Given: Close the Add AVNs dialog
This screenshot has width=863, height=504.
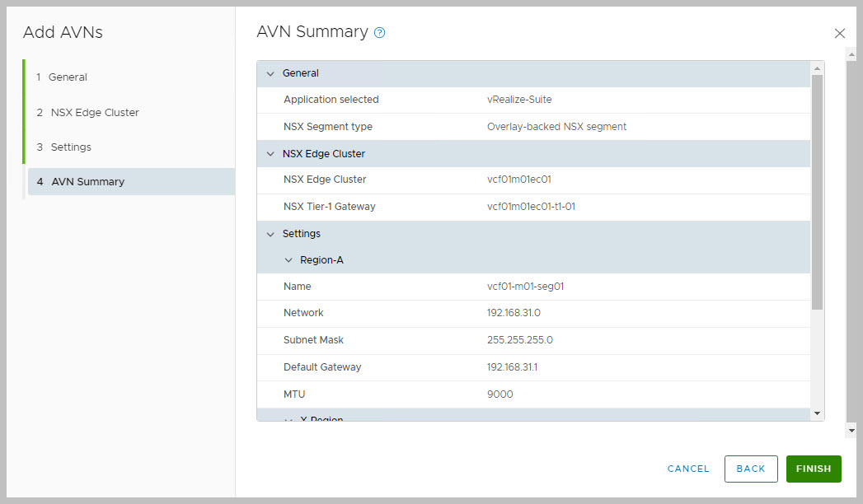Looking at the screenshot, I should [x=839, y=34].
